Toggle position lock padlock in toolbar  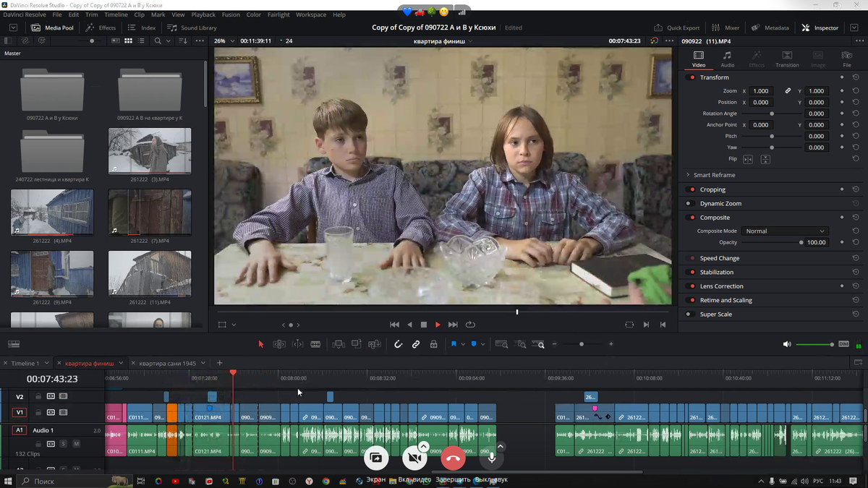tap(433, 344)
